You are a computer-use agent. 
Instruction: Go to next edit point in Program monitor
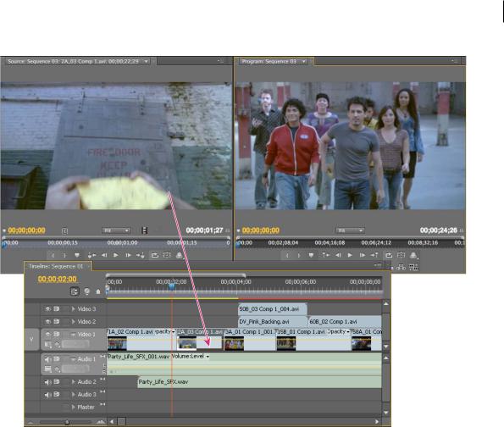374,255
